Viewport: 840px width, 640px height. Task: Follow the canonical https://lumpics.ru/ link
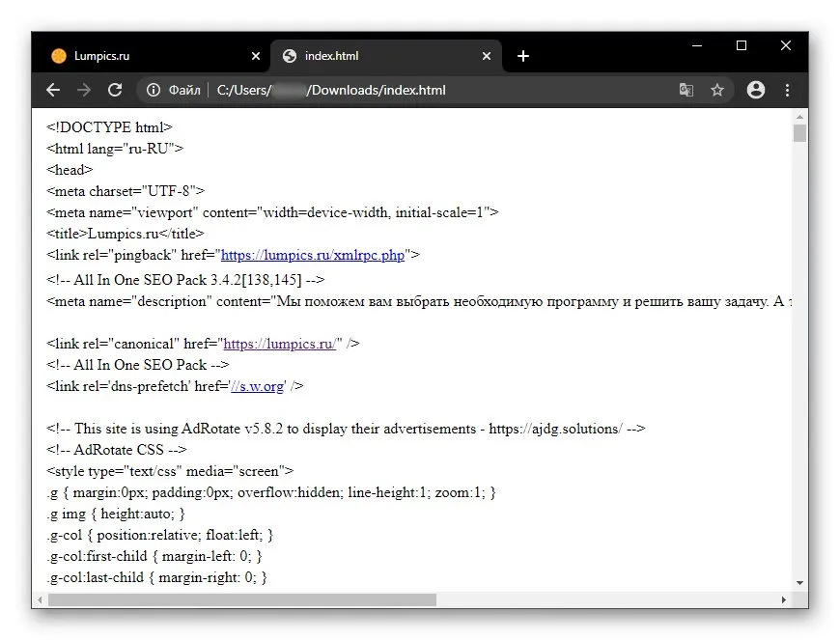(280, 344)
